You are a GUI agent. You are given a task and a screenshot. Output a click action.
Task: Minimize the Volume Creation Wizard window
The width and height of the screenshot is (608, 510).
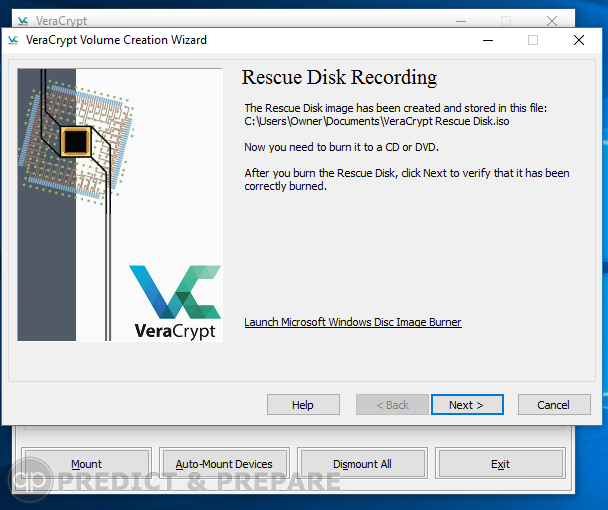tap(488, 40)
